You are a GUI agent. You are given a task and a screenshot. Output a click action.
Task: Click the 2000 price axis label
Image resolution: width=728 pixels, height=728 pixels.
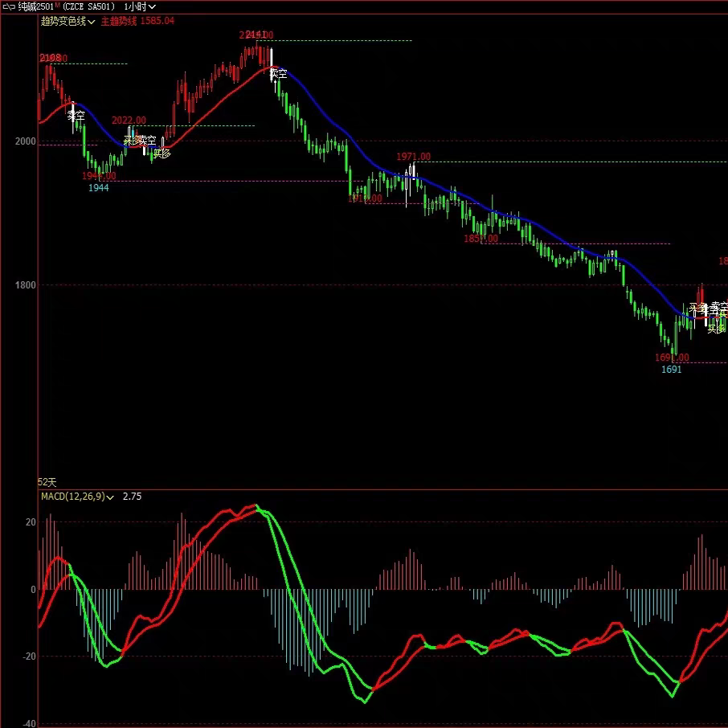(x=25, y=141)
